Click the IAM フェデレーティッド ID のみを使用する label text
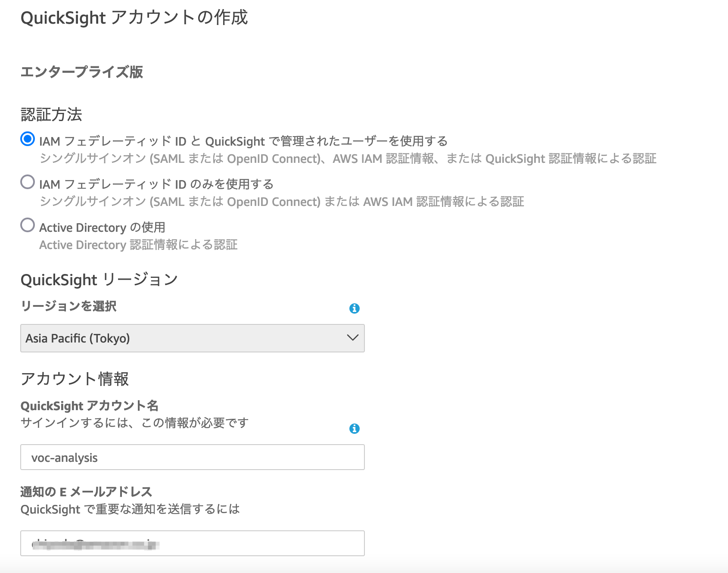The image size is (728, 573). (x=156, y=184)
